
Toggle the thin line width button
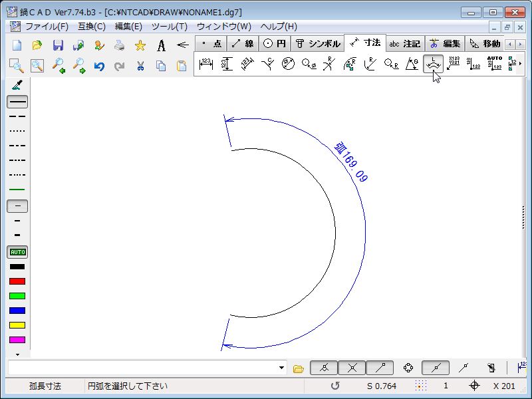point(17,206)
